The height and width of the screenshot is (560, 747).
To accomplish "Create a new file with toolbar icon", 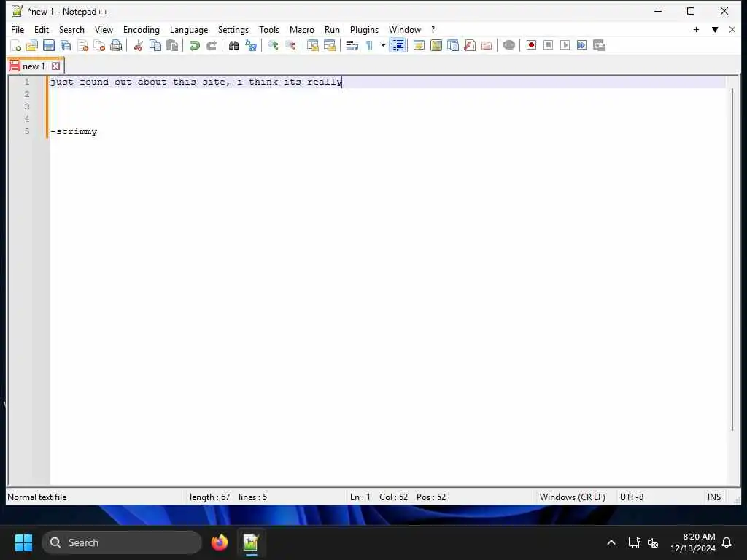I will click(16, 46).
